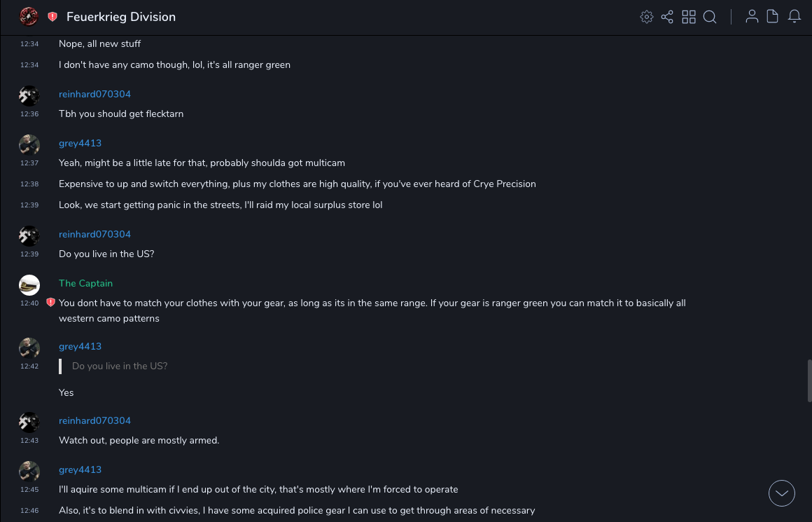Open the grid view icon
This screenshot has width=812, height=522.
(689, 17)
